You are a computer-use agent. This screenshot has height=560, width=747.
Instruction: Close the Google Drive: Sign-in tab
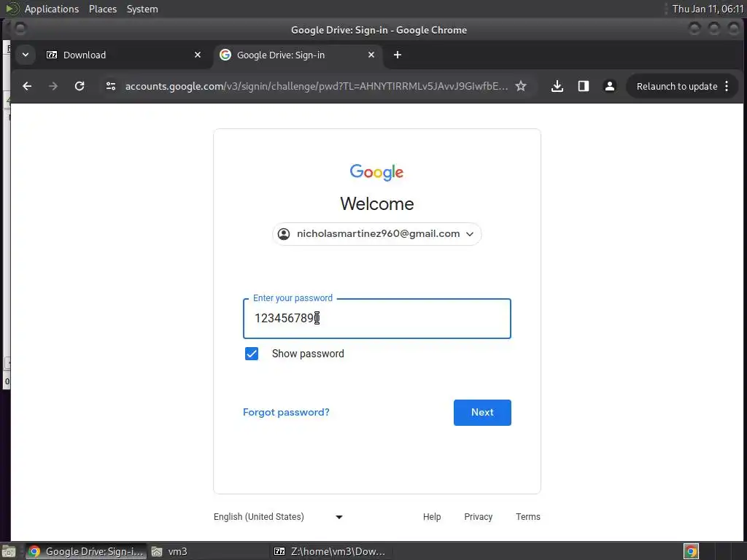[371, 55]
